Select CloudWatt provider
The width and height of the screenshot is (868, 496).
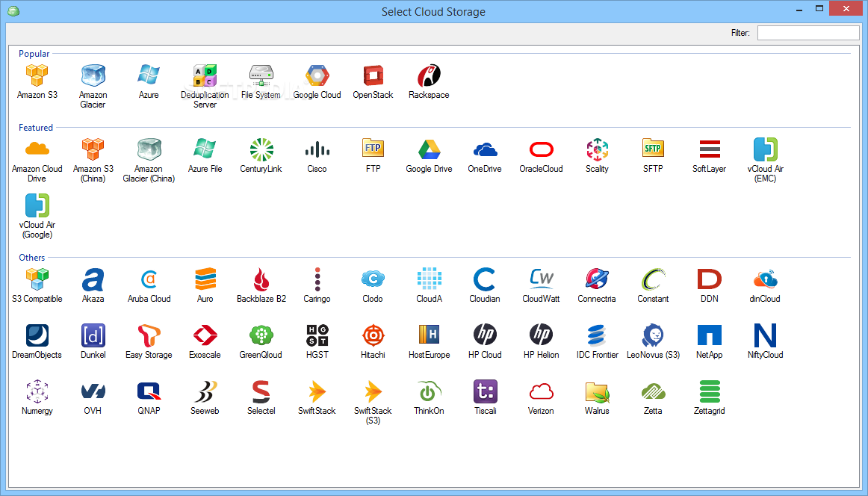541,279
